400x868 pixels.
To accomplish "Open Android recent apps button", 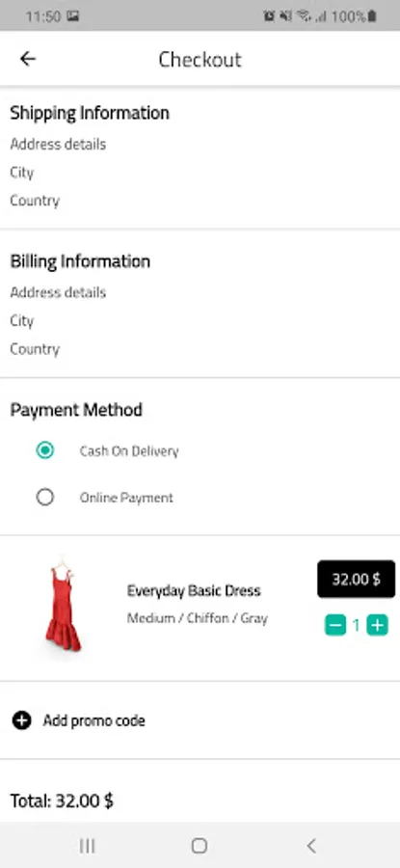I will [x=88, y=845].
